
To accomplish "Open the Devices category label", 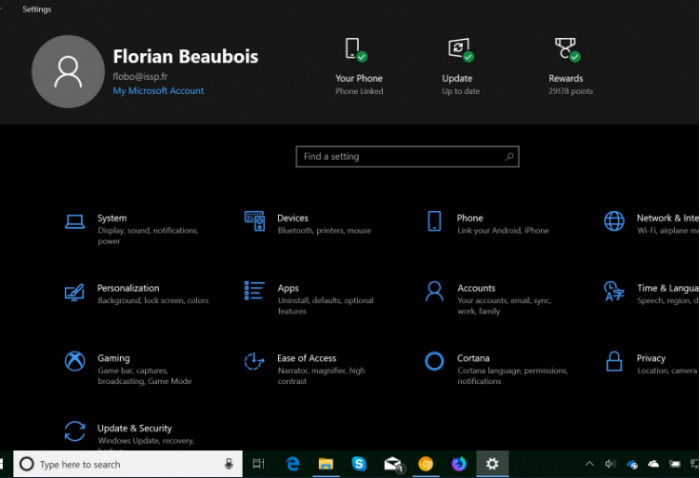I will (293, 218).
